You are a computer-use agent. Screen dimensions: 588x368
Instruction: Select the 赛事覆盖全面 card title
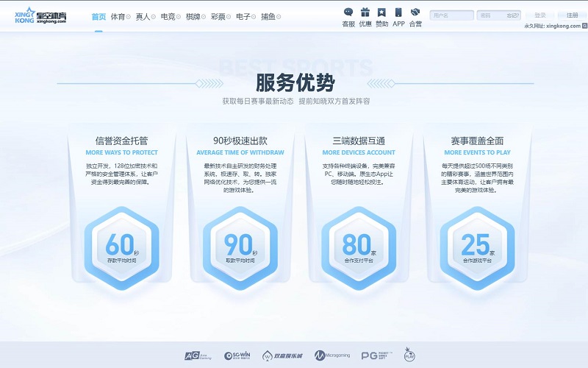coord(477,141)
